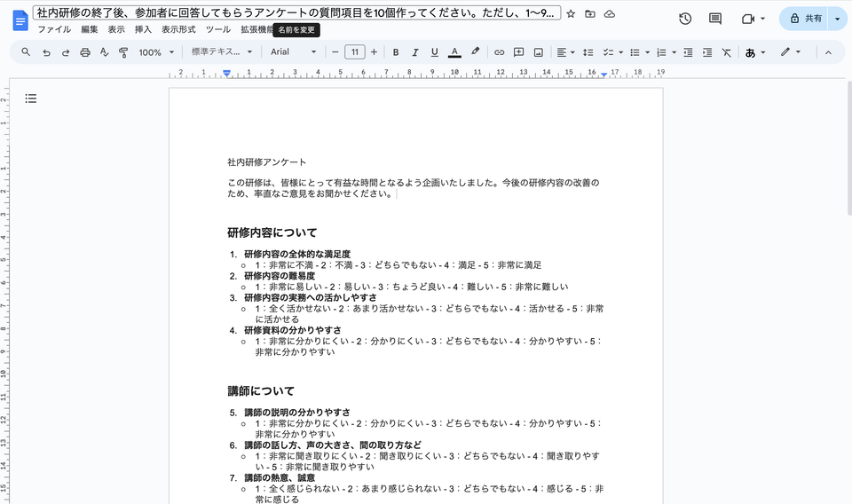Click the heading 講師について
852x504 pixels.
261,391
